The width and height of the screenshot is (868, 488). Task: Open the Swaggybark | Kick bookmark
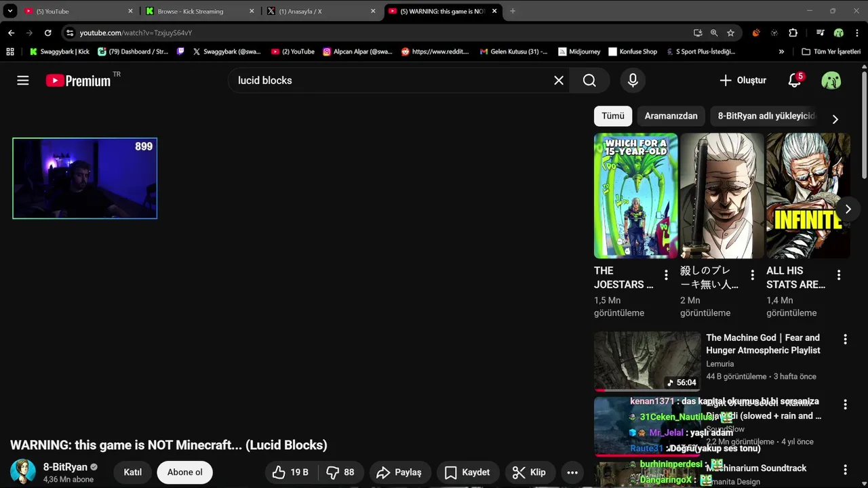(59, 52)
